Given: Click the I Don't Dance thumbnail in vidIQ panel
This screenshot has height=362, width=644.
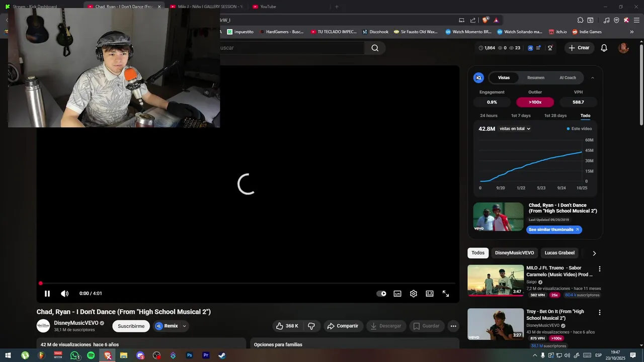Looking at the screenshot, I should point(498,217).
